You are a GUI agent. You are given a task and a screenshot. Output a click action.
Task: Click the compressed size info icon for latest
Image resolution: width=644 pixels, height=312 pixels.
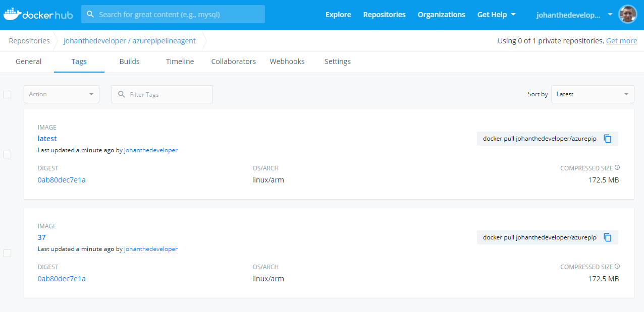click(x=617, y=168)
